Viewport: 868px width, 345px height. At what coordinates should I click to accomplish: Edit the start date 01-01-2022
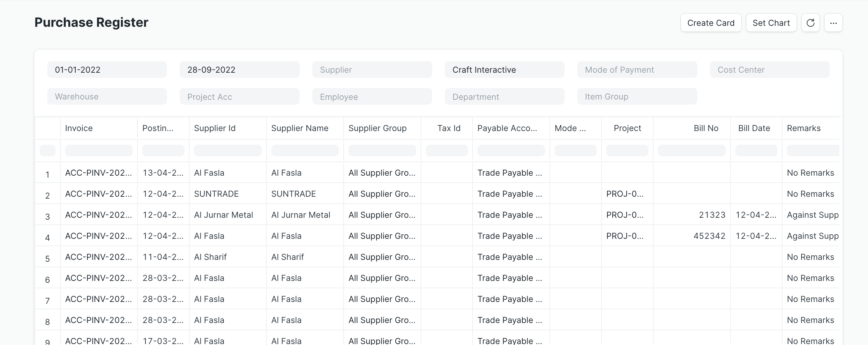107,70
